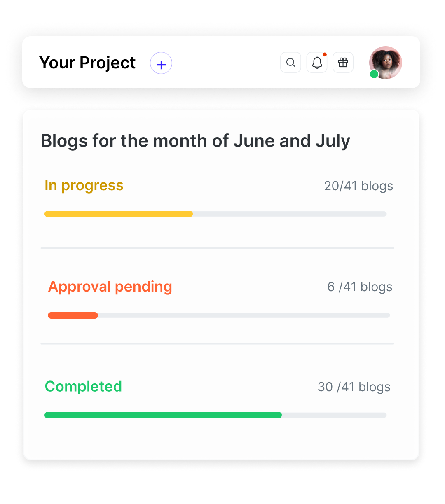445x504 pixels.
Task: Click the 20/41 blogs count
Action: pyautogui.click(x=358, y=186)
